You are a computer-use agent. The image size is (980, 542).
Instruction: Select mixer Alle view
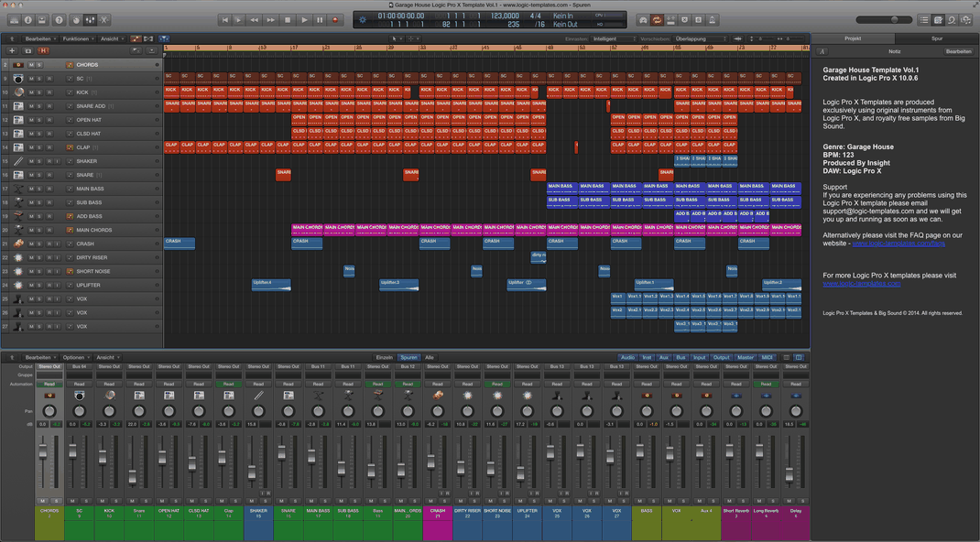pos(430,358)
